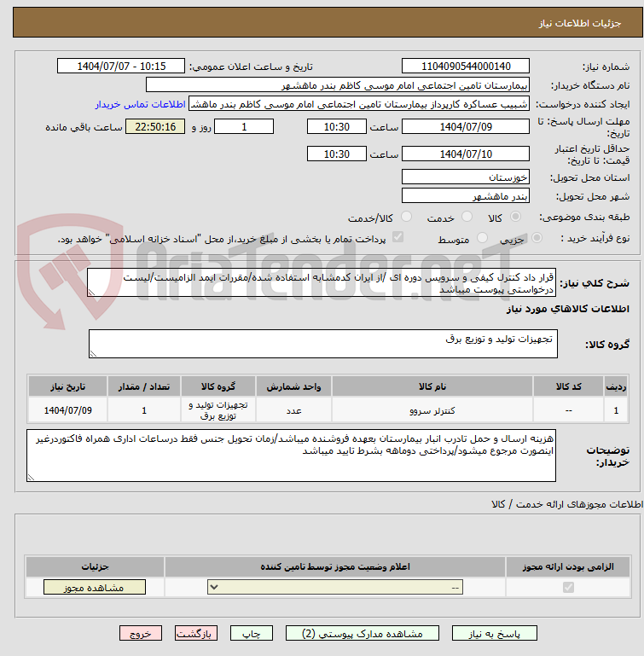
Task: Click the resize handle of the buyer notes box
Action: 31,478
